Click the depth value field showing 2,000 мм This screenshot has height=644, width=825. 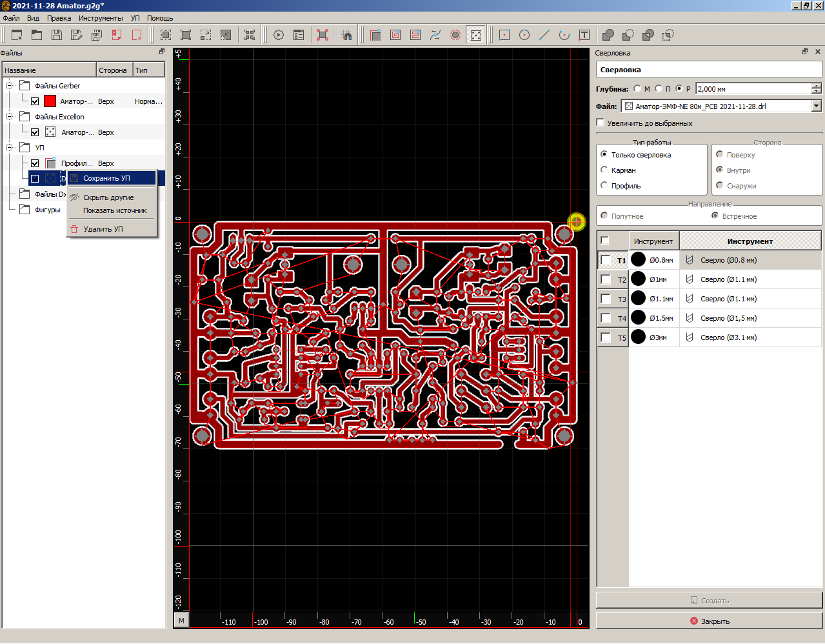[752, 89]
